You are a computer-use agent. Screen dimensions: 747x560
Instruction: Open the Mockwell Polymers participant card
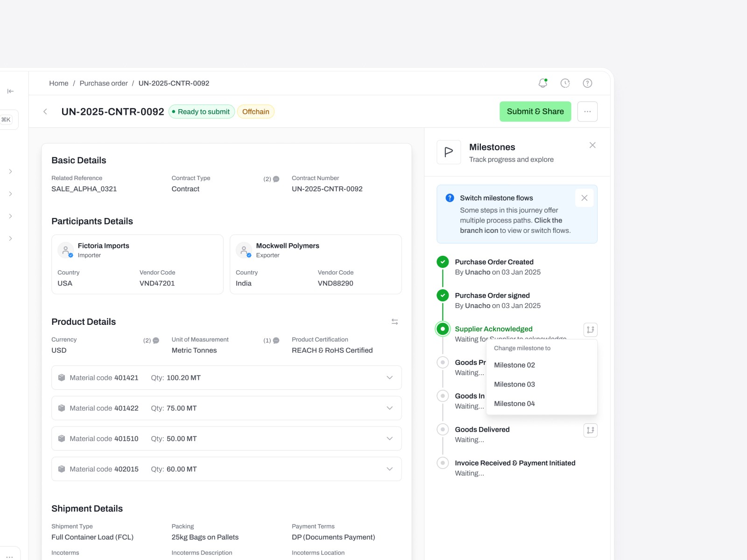[316, 264]
